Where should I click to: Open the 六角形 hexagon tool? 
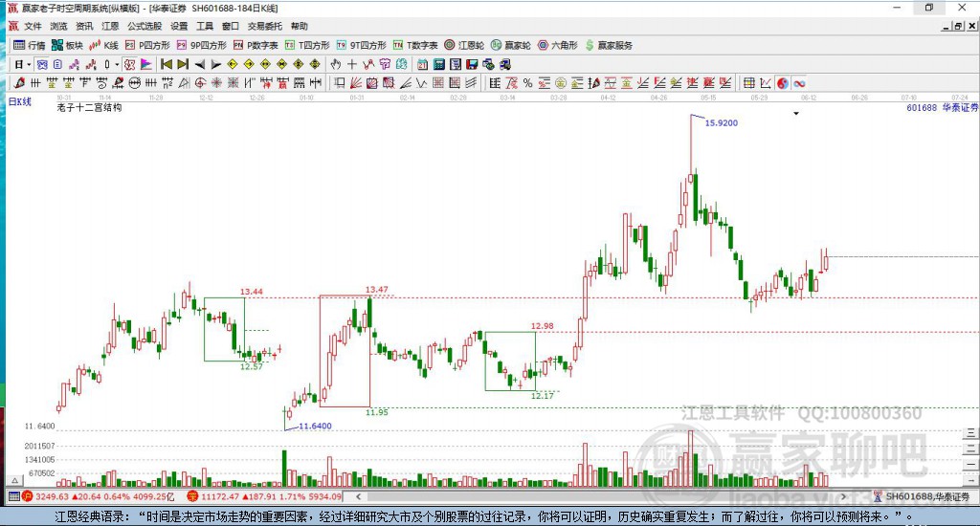click(x=558, y=45)
